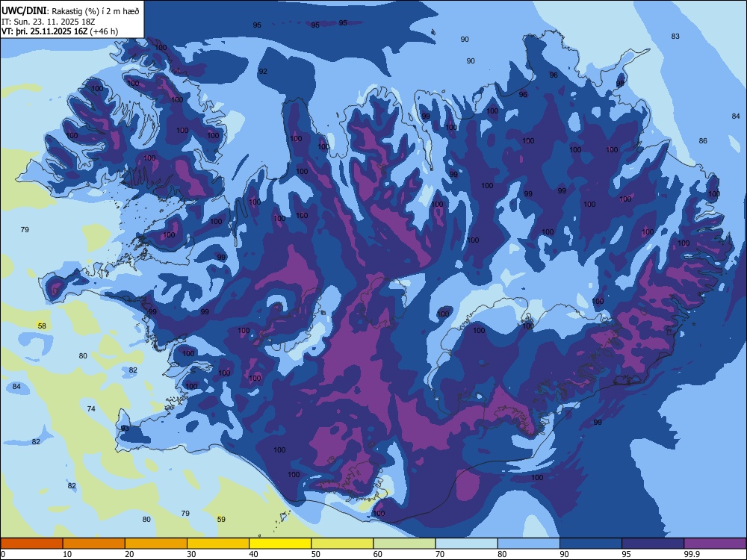Pick the pale yellow 50–60 legend swatch
The height and width of the screenshot is (560, 747).
click(342, 544)
